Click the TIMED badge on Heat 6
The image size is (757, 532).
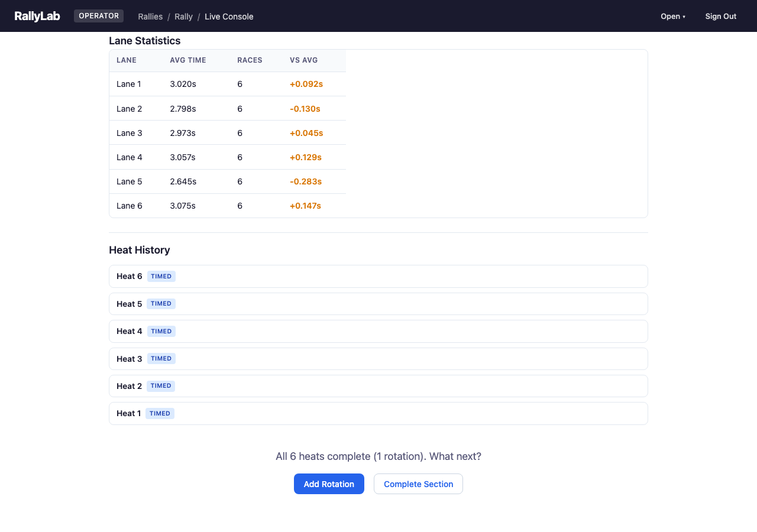point(161,276)
